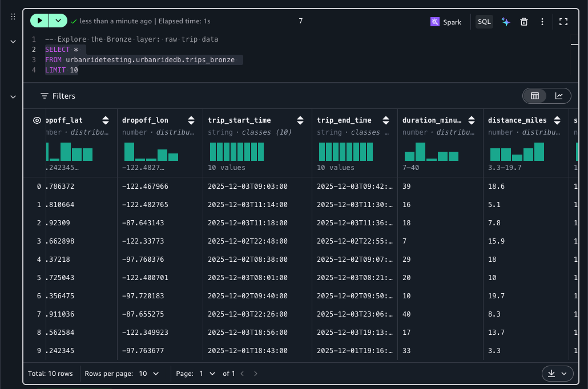Select the distance_miles column header
Image resolution: width=588 pixels, height=389 pixels.
pos(517,120)
